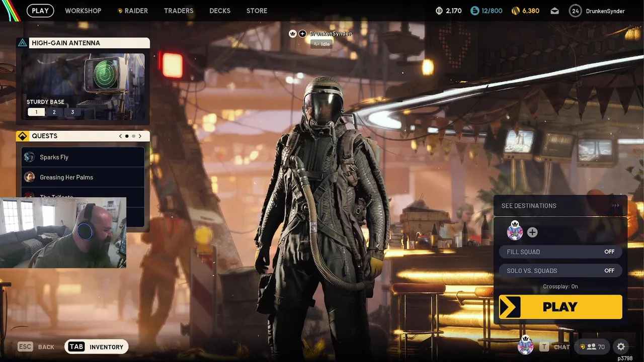Open the mail inbox envelope icon
The height and width of the screenshot is (362, 644).
pyautogui.click(x=554, y=11)
